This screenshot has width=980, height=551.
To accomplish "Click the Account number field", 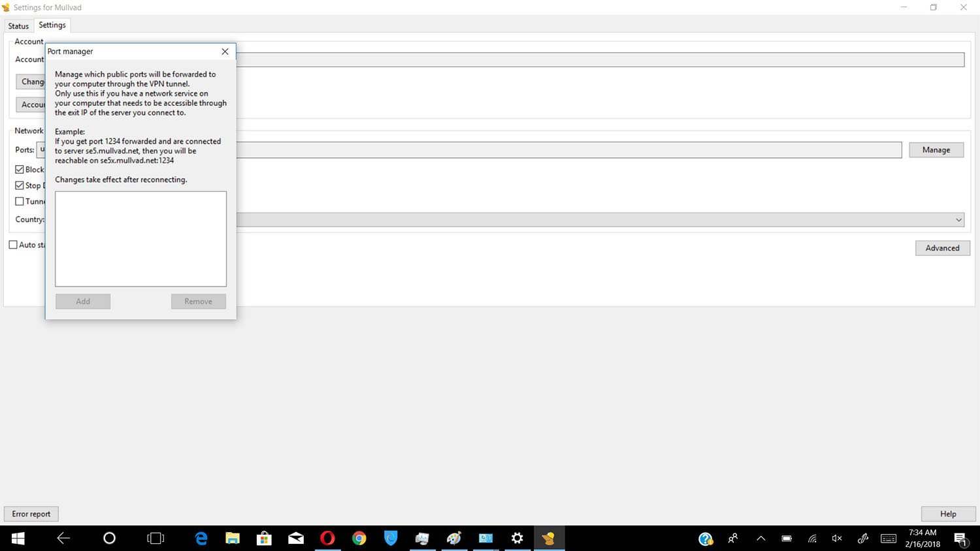I will click(600, 59).
